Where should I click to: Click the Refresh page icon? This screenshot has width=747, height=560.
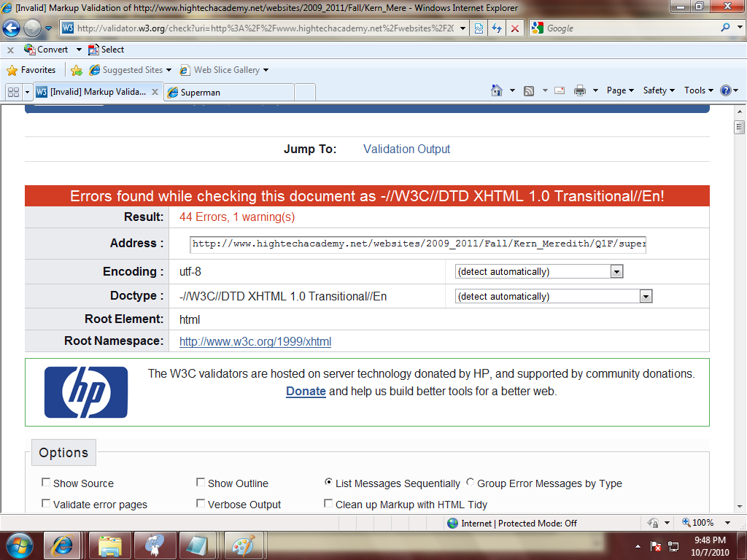click(497, 28)
